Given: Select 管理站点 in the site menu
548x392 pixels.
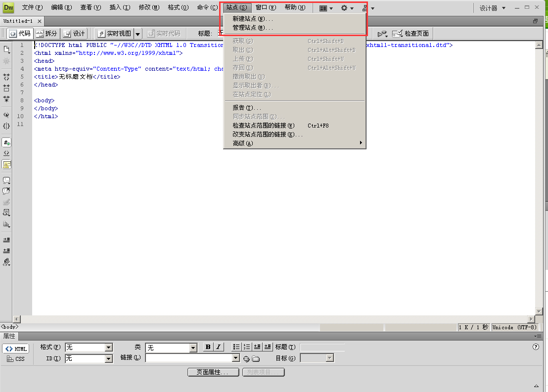Looking at the screenshot, I should click(x=253, y=28).
